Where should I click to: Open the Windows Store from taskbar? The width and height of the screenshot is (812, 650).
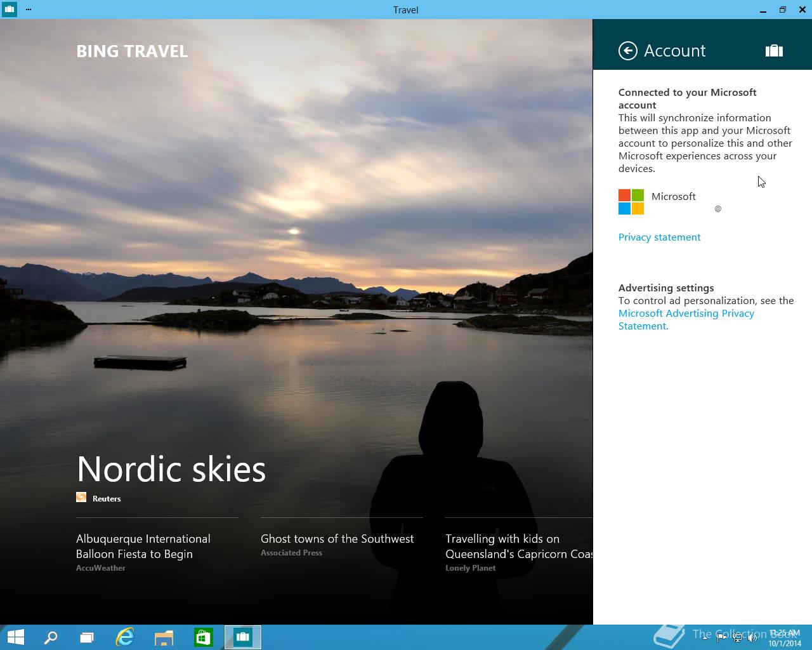click(x=203, y=637)
